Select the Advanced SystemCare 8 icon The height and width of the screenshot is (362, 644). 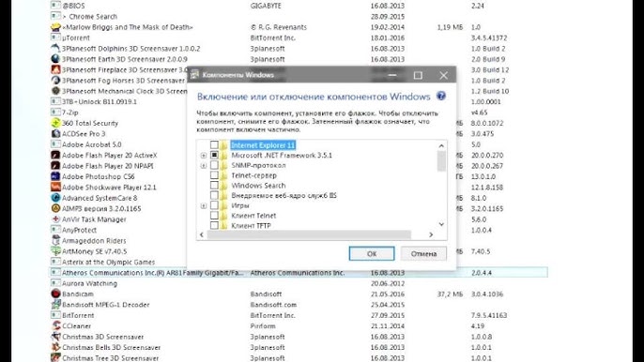pyautogui.click(x=55, y=198)
